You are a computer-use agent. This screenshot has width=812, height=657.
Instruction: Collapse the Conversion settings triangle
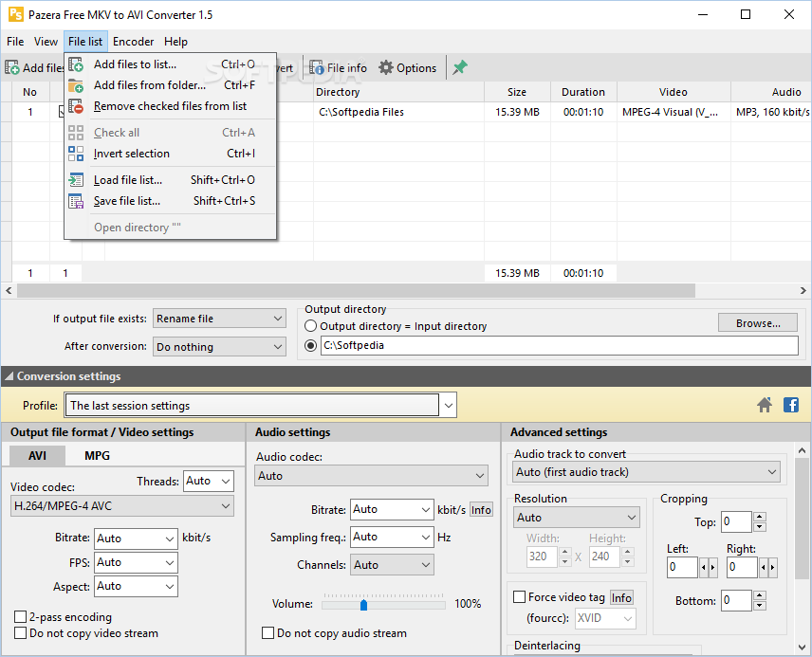coord(9,377)
